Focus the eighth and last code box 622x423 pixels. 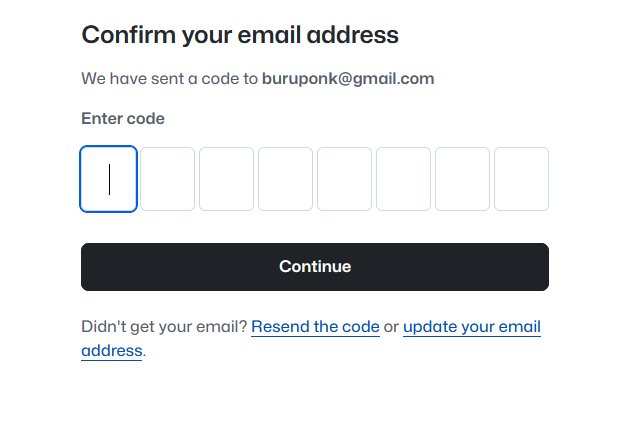[521, 179]
